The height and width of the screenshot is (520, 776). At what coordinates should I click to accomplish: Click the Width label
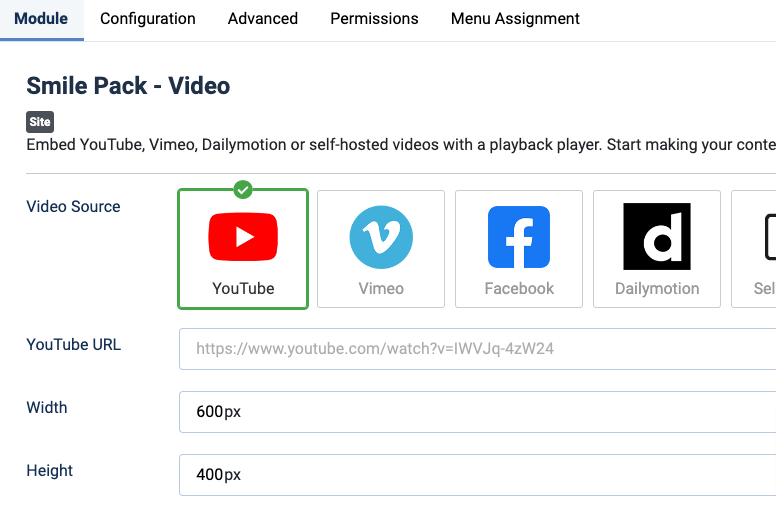[47, 407]
